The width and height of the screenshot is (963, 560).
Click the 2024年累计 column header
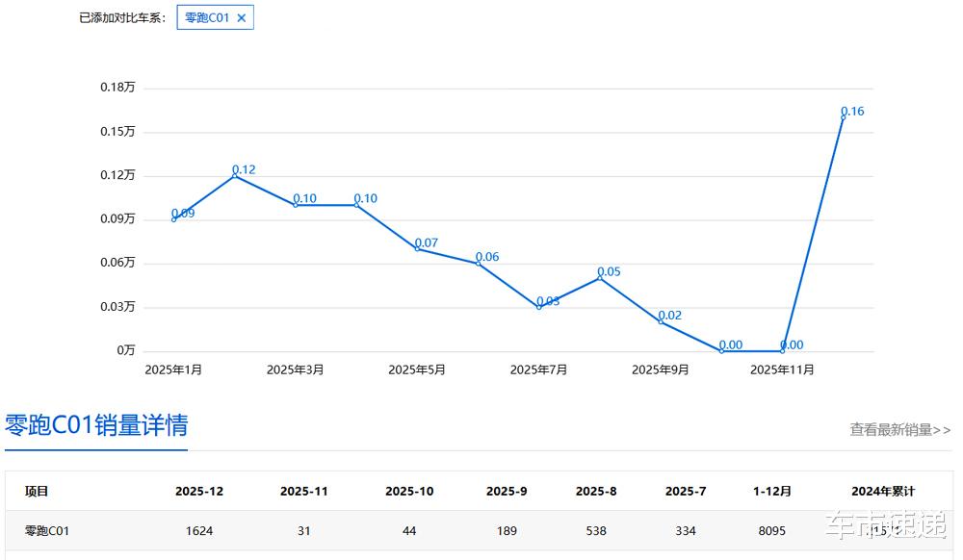pos(883,492)
